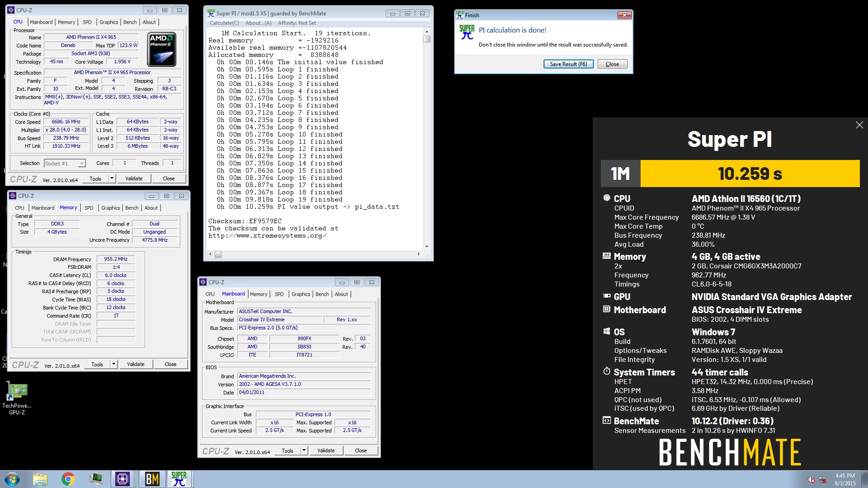Click System Timers stopwatch icon
Viewport: 868px width, 488px height.
607,371
